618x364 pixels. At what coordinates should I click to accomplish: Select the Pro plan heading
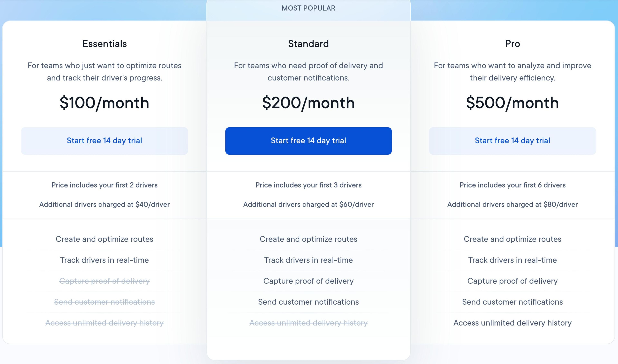[512, 44]
